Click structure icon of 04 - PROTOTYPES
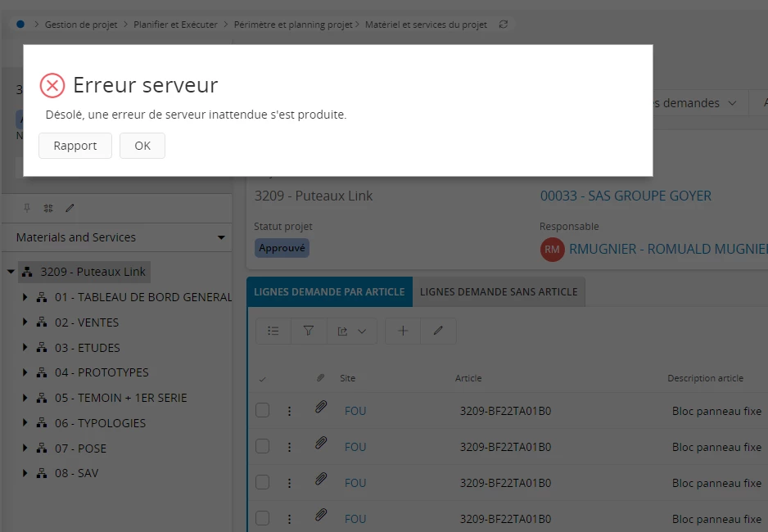 tap(42, 372)
